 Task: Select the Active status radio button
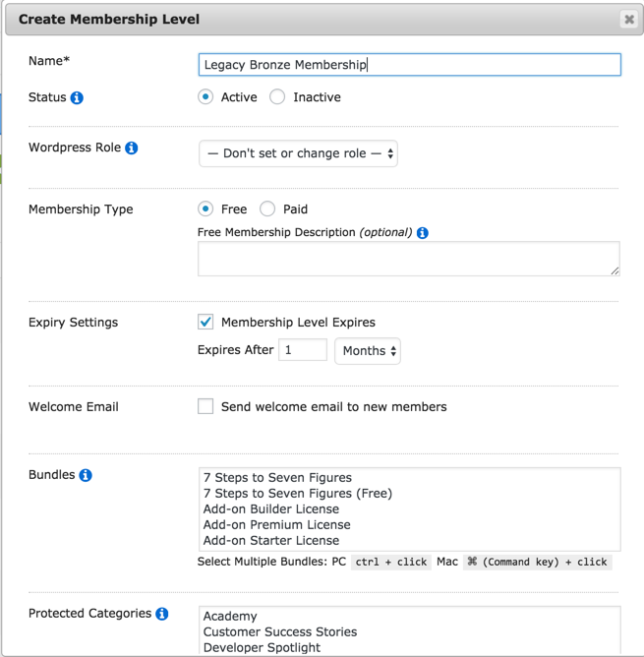pos(205,97)
